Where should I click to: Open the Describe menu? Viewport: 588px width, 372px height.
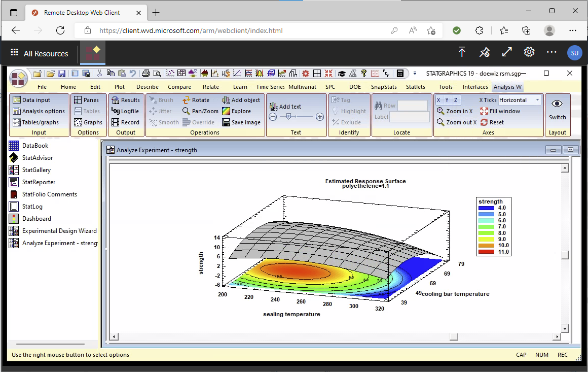(147, 87)
